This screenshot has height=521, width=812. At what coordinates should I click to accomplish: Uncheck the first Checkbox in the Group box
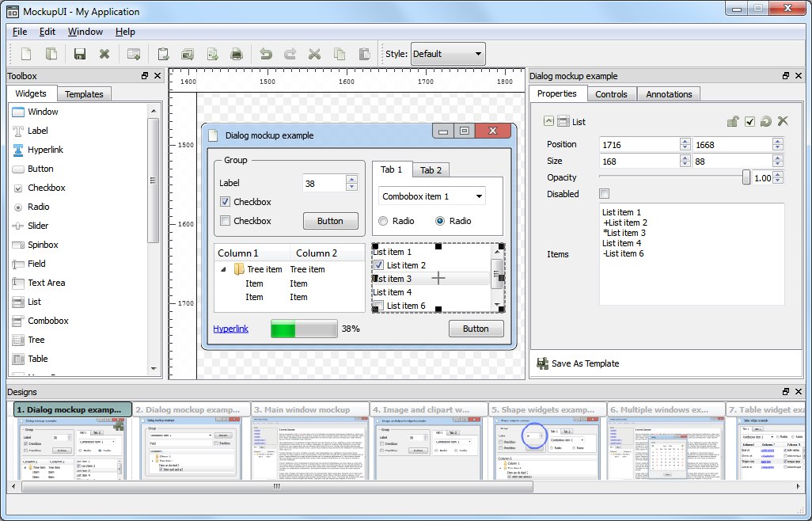(225, 201)
